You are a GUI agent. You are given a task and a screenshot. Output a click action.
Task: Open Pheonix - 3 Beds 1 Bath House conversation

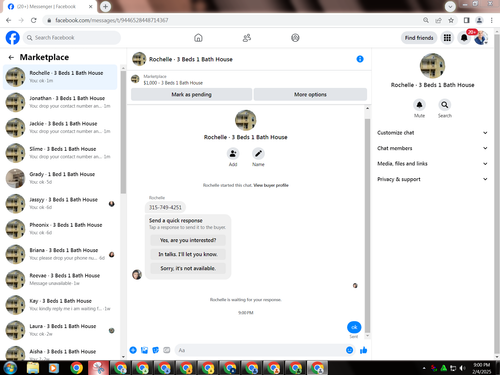[60, 229]
